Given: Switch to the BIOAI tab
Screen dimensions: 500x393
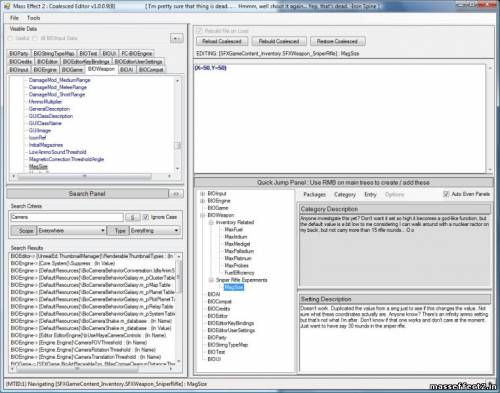Looking at the screenshot, I should [127, 70].
